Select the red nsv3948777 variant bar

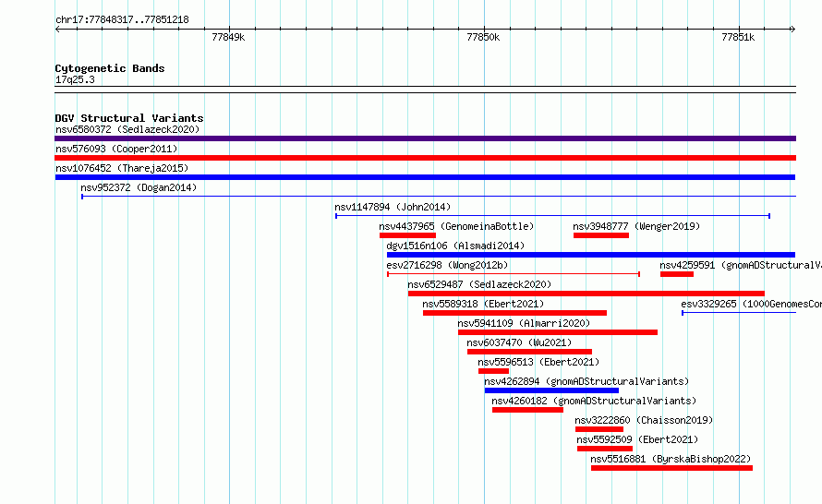click(x=600, y=235)
